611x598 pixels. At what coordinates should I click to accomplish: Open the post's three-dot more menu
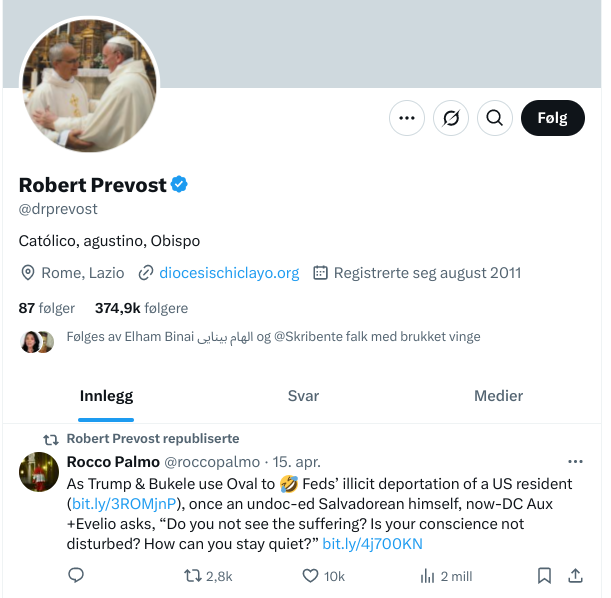coord(575,462)
